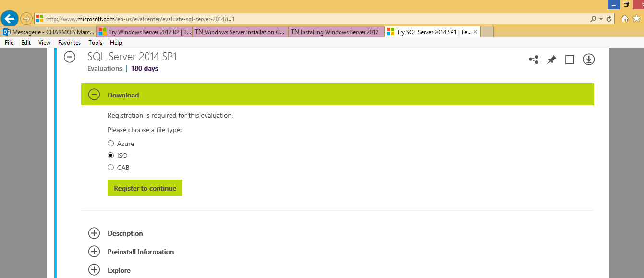
Task: Minimize the browser window
Action: (613, 4)
